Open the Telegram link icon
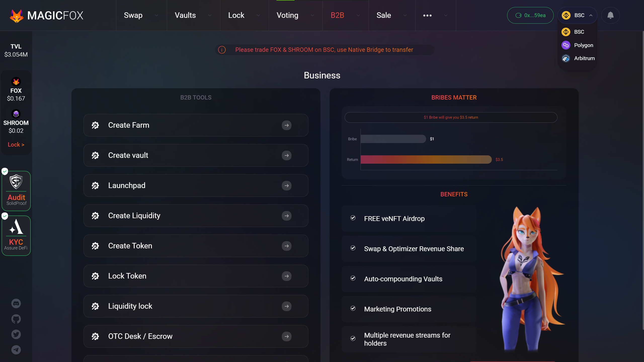Image resolution: width=644 pixels, height=362 pixels. tap(16, 350)
